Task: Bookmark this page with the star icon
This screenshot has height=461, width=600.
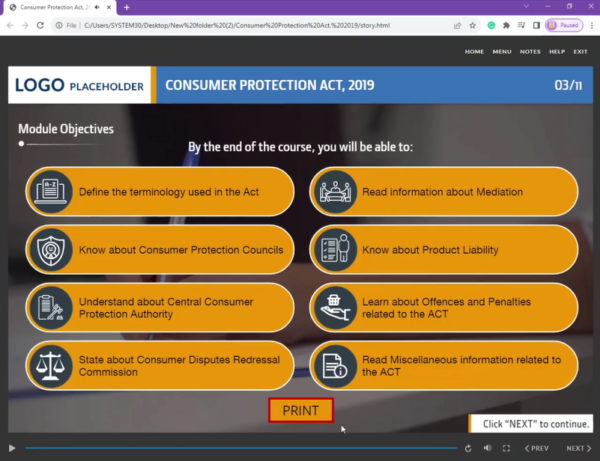Action: point(474,25)
